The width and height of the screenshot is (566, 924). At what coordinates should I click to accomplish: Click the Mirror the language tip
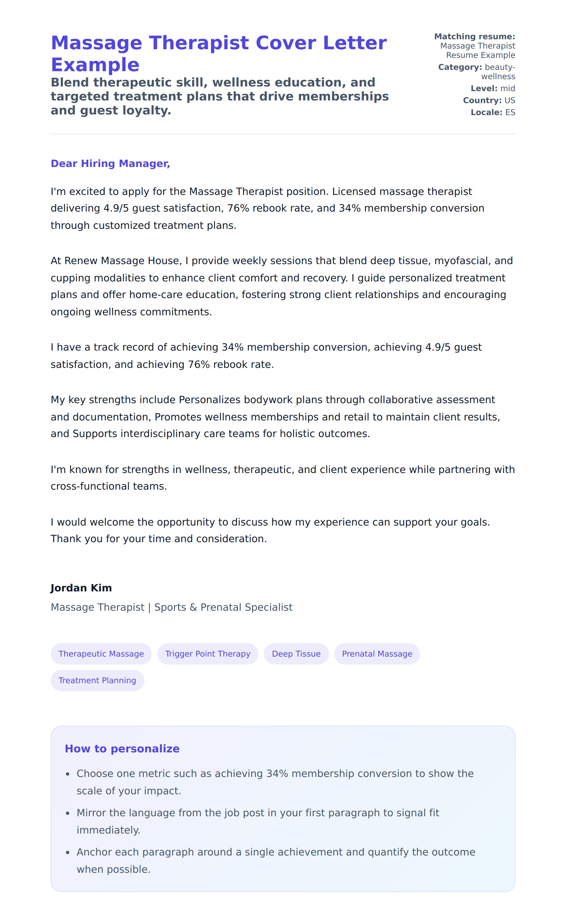point(257,822)
